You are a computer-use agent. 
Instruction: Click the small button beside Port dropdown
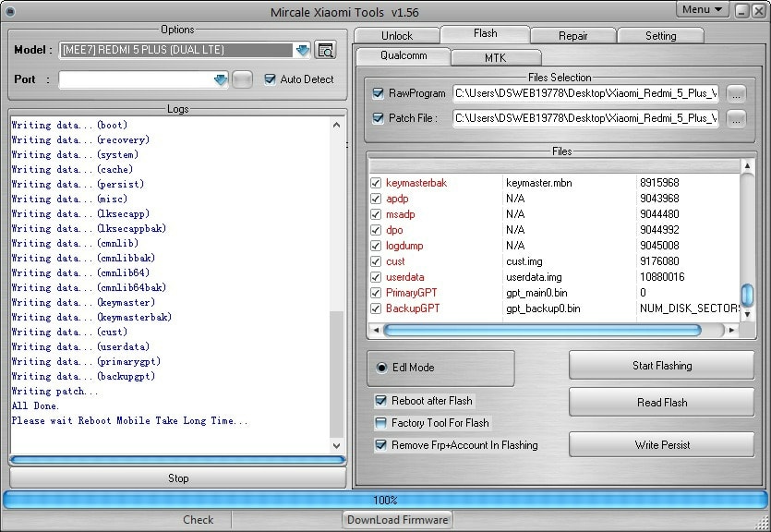pyautogui.click(x=242, y=79)
